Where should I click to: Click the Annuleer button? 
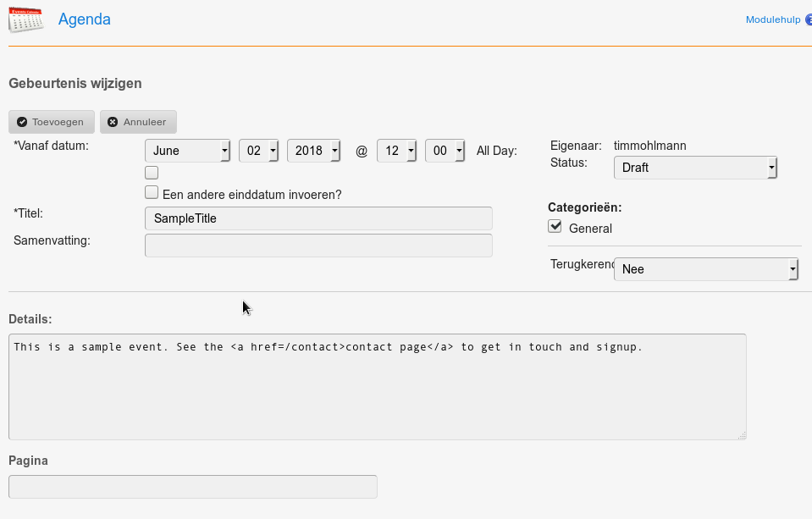pos(138,122)
